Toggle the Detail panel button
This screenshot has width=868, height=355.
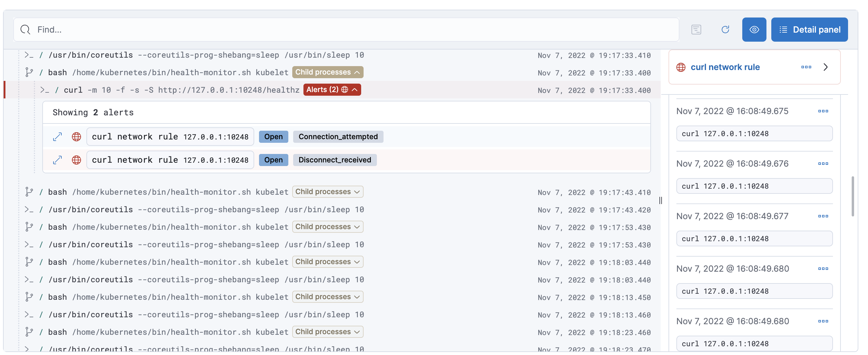tap(809, 30)
